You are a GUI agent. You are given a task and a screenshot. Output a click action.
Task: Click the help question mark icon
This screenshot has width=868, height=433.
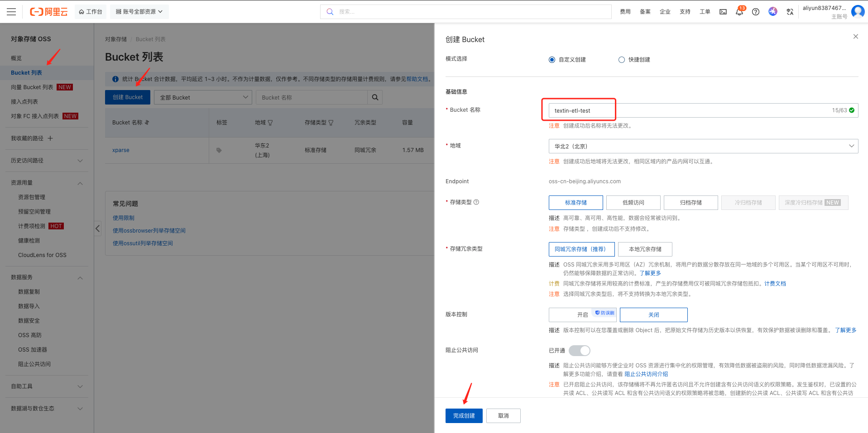click(x=756, y=12)
